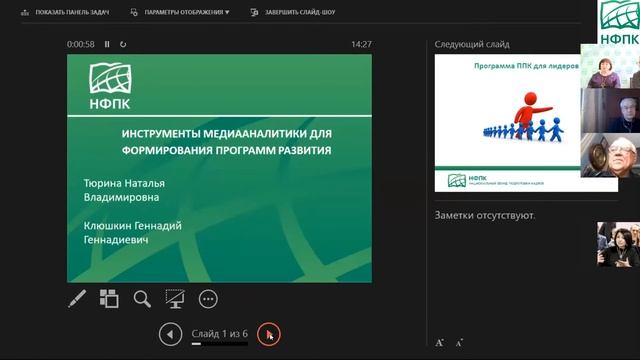Decrease notes text size
Screen dimensions: 640x360
click(x=459, y=343)
